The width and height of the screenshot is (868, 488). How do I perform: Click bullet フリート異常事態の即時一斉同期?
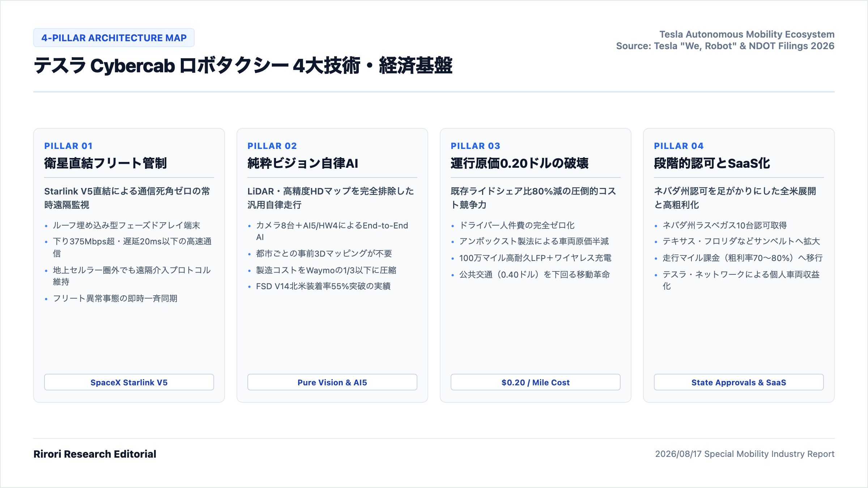click(115, 298)
